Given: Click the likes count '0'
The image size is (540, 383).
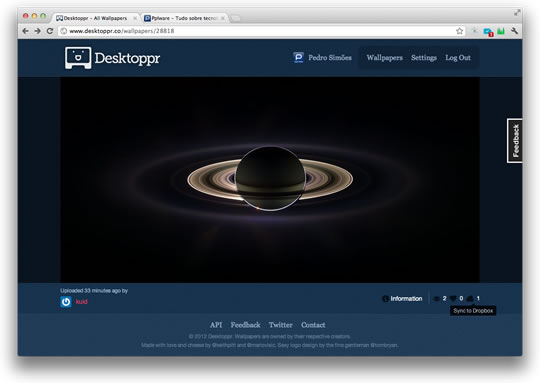Looking at the screenshot, I should (461, 299).
